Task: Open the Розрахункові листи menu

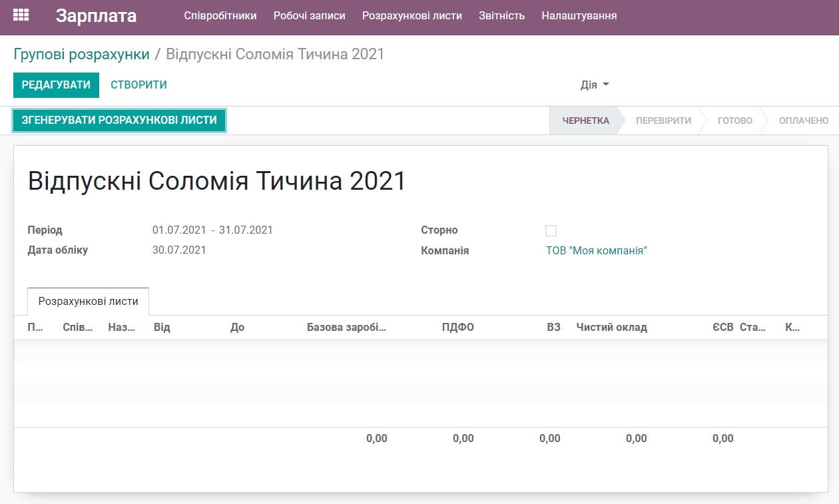Action: pos(411,16)
